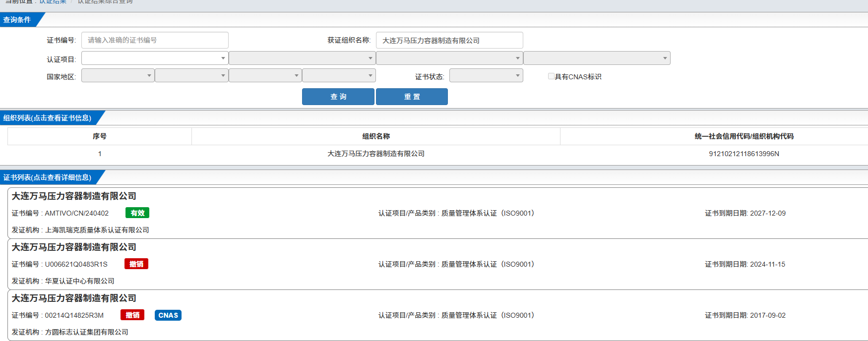Image resolution: width=868 pixels, height=341 pixels.
Task: Click issuer 方圆标志认证集团有限公司
Action: (87, 332)
